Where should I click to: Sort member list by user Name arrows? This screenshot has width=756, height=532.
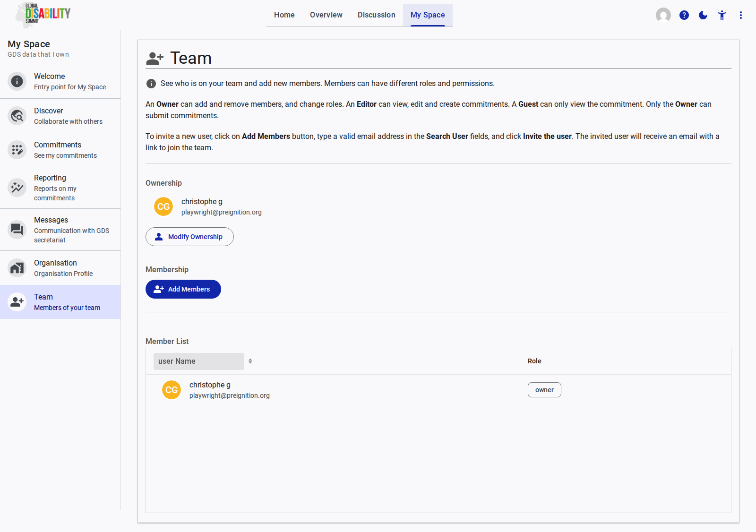250,361
